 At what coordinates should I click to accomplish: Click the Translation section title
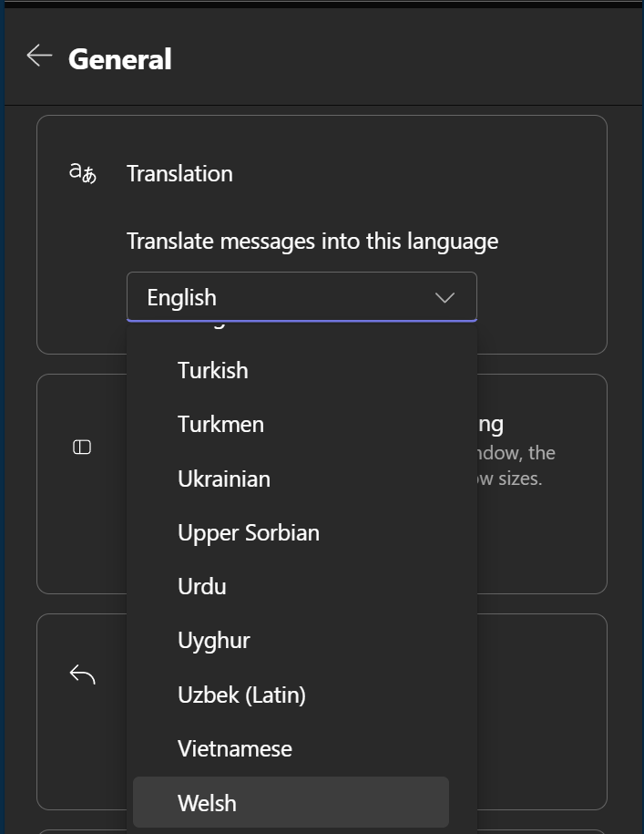click(x=179, y=174)
